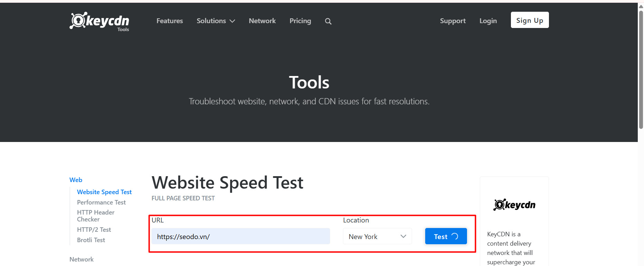Viewport: 644px width, 266px height.
Task: Open the Features menu item
Action: [x=170, y=21]
